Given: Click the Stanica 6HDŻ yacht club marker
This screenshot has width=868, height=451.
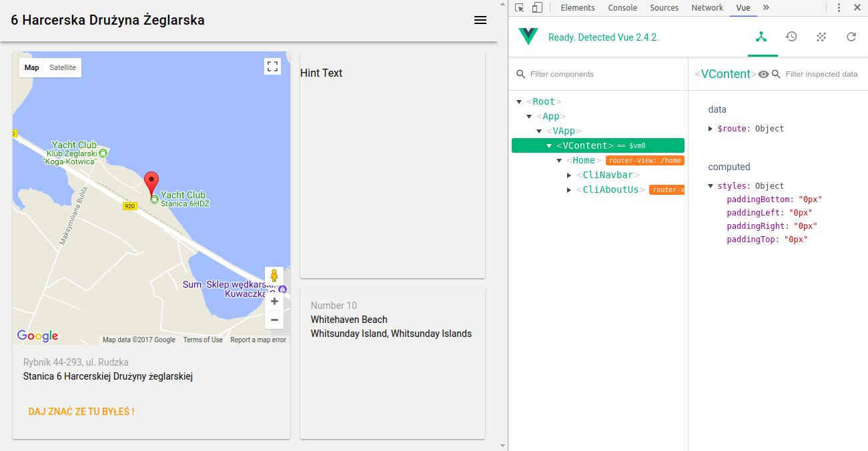Looking at the screenshot, I should coord(155,199).
